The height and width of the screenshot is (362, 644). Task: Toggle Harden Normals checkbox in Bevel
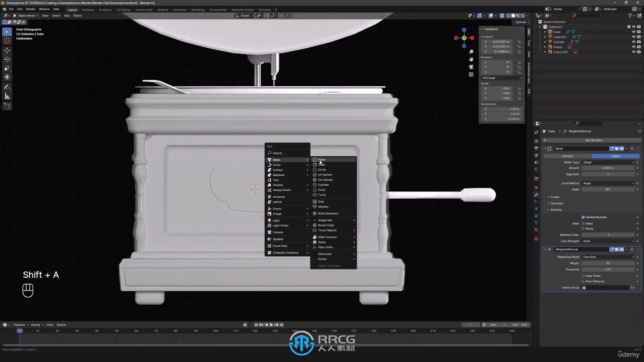click(x=583, y=217)
